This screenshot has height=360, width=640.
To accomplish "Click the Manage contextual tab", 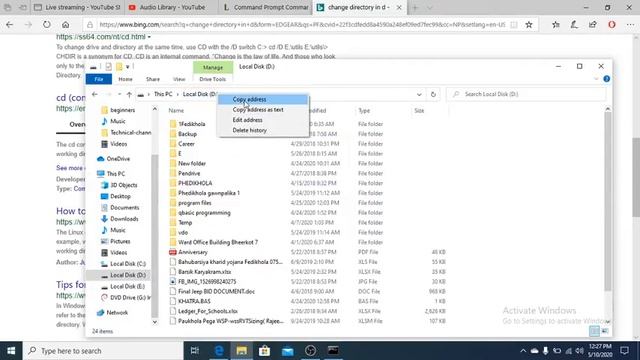I will [x=213, y=67].
